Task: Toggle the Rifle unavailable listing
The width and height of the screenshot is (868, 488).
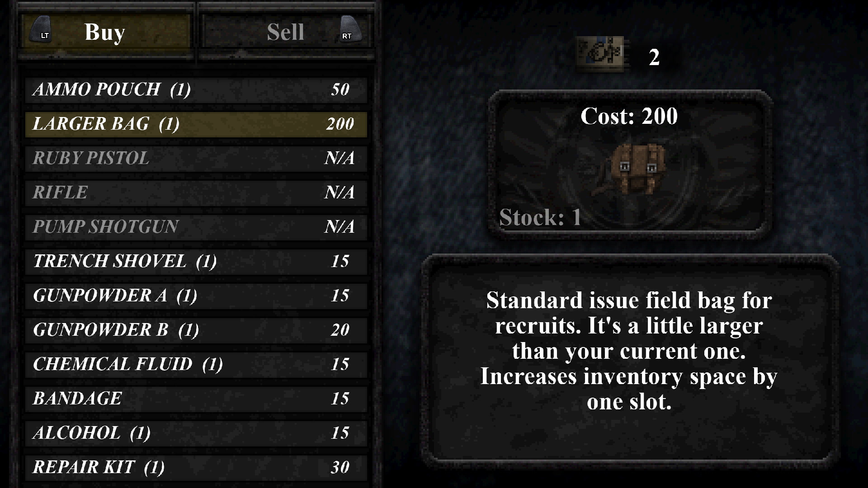Action: (195, 192)
